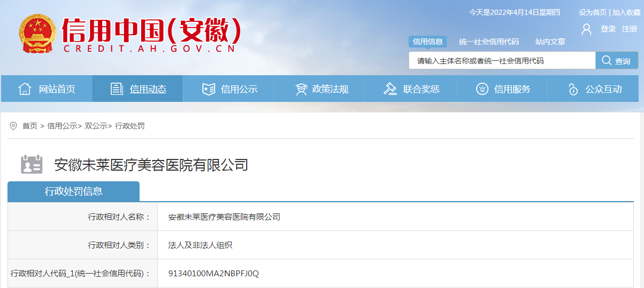Click the gavel icon for 联合奖惩
Screen dimensions: 644x288
click(x=390, y=89)
